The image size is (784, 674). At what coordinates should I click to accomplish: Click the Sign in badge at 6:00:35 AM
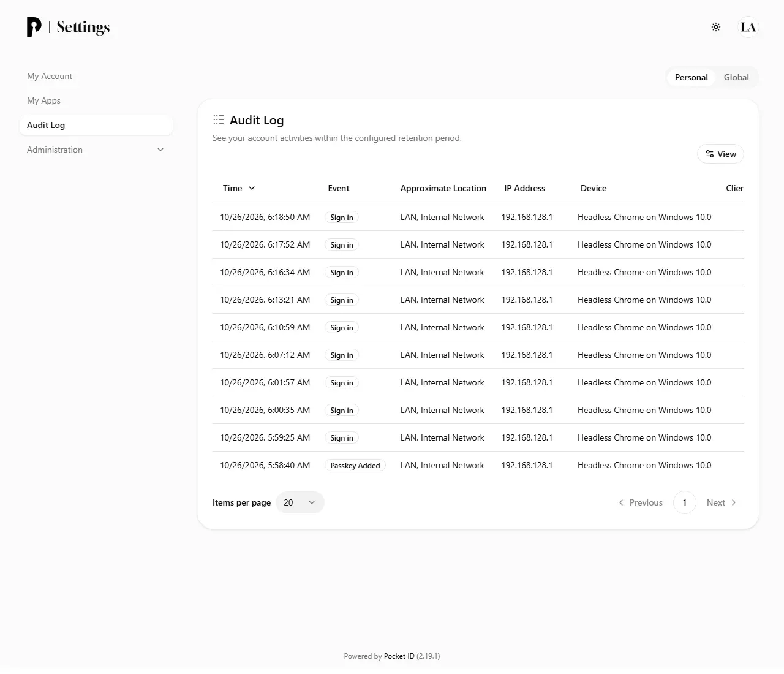(342, 411)
